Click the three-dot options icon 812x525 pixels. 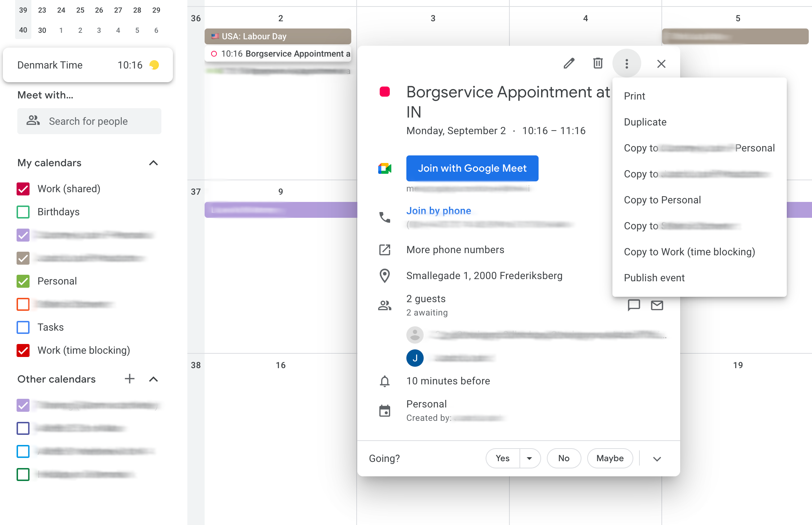(x=626, y=63)
